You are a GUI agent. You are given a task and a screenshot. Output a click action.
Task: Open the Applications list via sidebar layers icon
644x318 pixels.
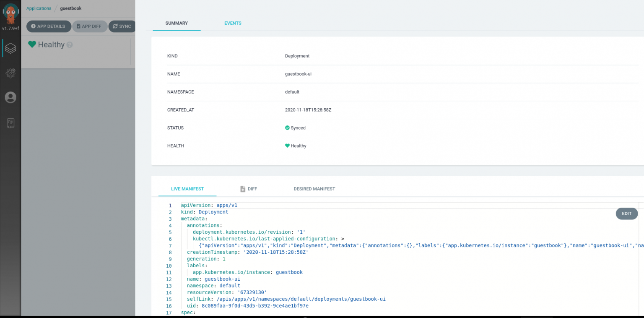pos(10,48)
